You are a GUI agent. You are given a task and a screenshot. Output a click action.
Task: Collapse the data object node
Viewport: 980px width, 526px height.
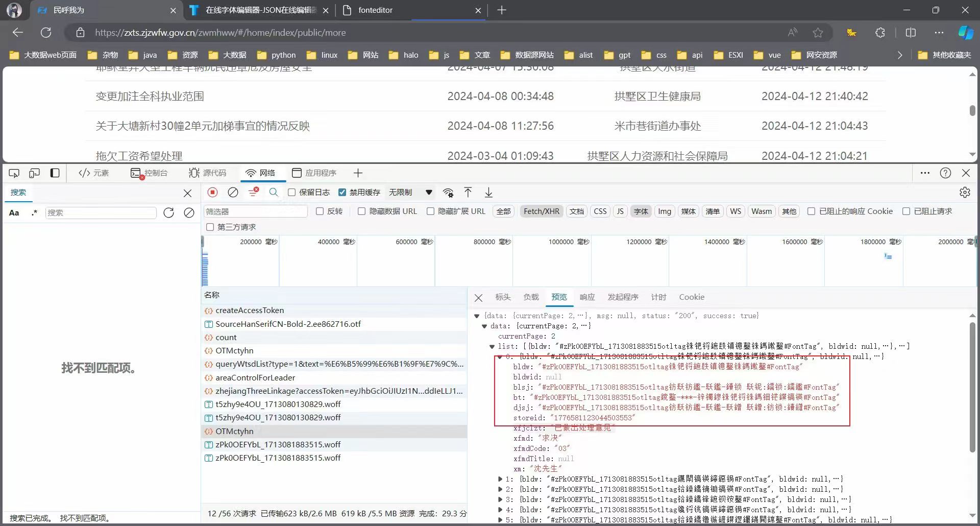tap(484, 326)
